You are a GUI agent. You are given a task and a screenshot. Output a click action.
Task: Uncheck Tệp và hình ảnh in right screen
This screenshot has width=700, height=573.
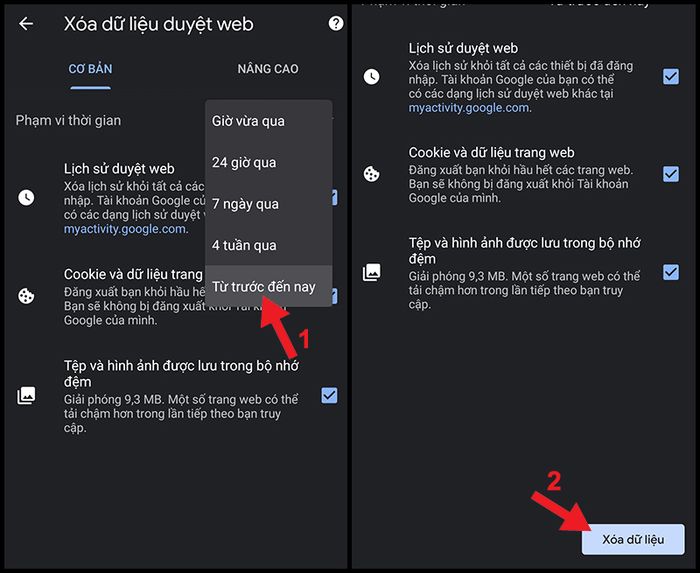(x=671, y=272)
